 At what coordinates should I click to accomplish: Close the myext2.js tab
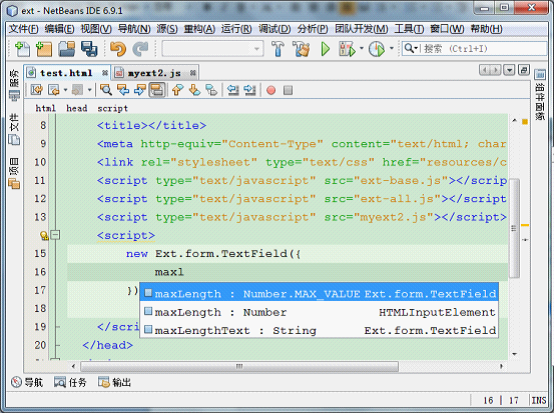[193, 73]
